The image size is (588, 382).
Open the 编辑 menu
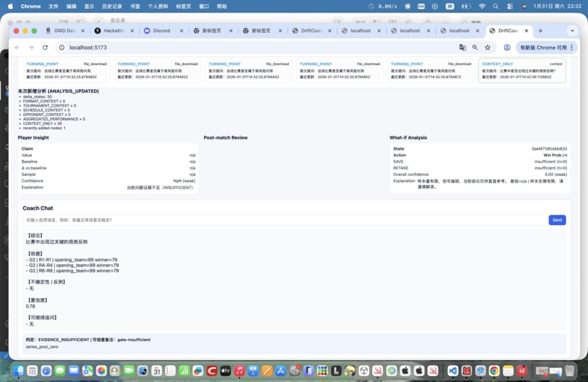[71, 7]
